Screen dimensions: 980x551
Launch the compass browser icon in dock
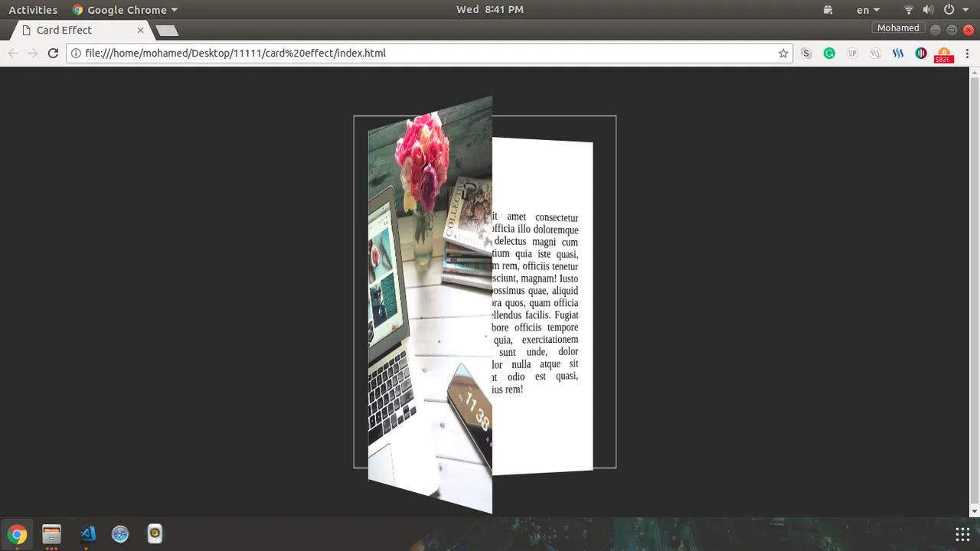tap(120, 534)
